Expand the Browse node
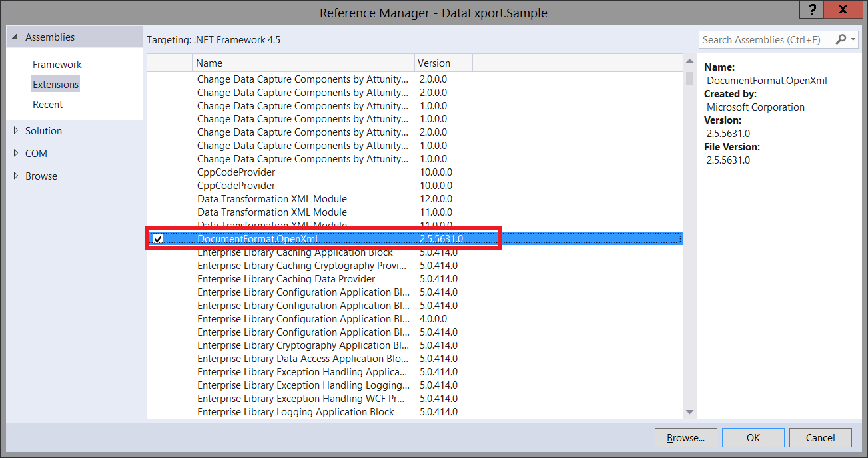 tap(16, 176)
